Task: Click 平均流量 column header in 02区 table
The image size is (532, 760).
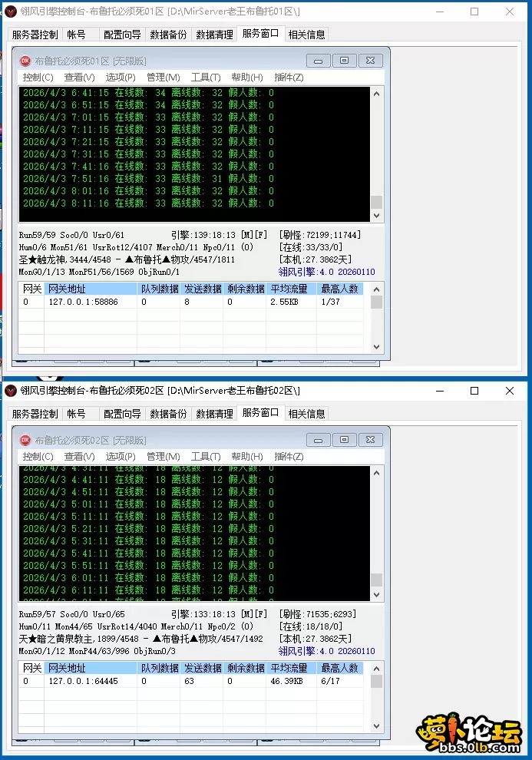Action: pos(291,668)
